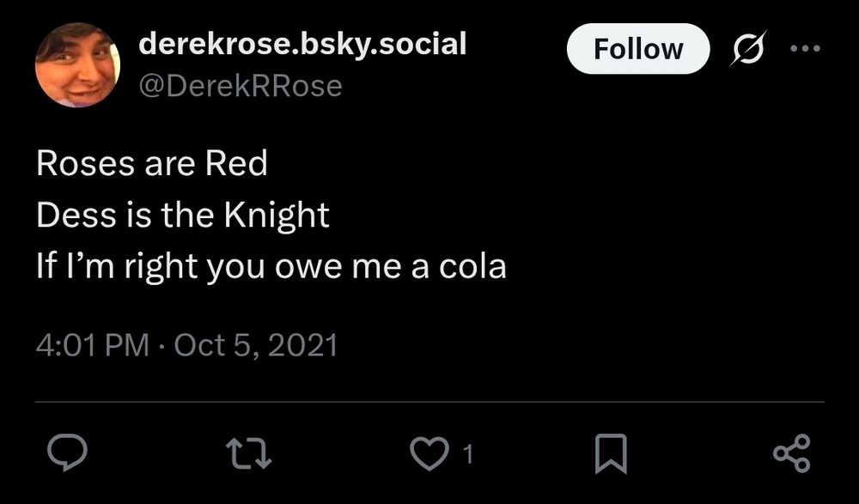The height and width of the screenshot is (504, 859).
Task: Click the Oct 5, 2021 date
Action: point(256,346)
